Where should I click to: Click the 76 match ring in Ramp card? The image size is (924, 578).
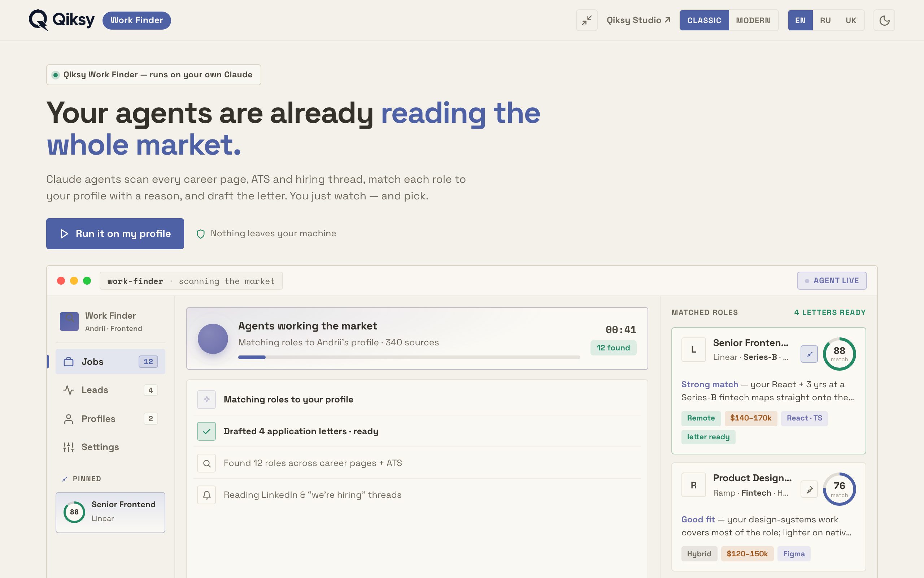click(x=839, y=489)
